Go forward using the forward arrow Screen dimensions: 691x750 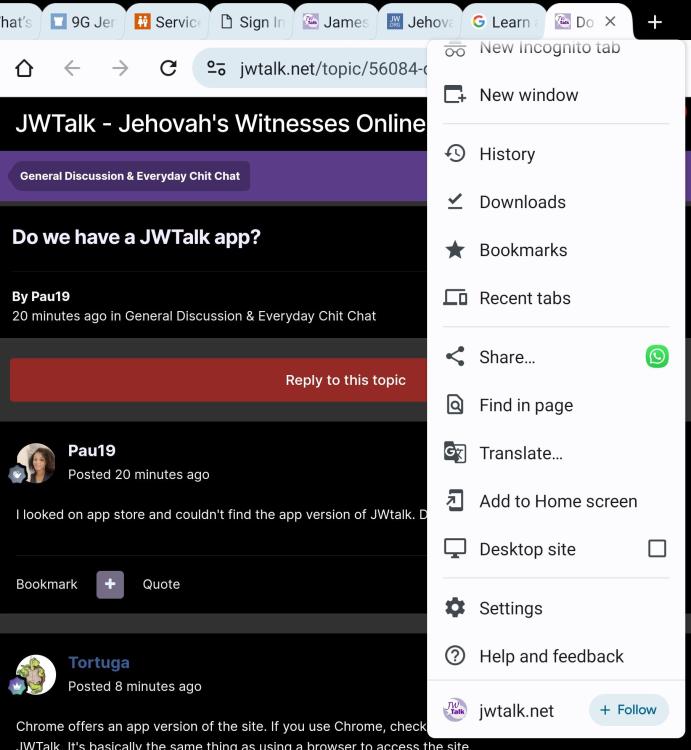[120, 68]
